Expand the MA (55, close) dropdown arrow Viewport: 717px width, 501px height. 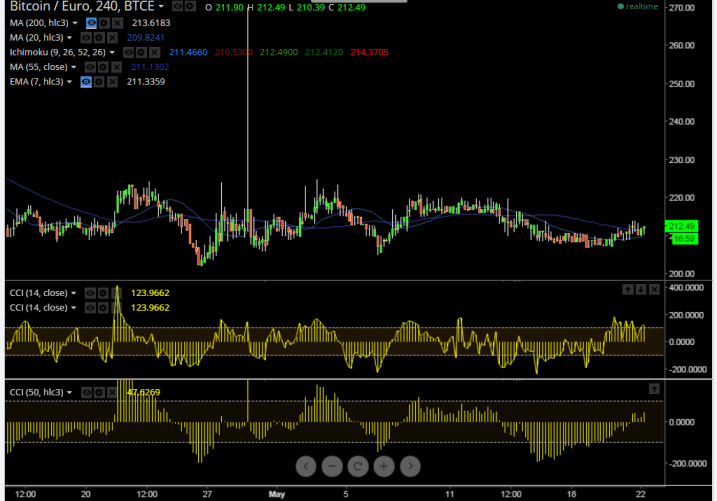click(74, 67)
